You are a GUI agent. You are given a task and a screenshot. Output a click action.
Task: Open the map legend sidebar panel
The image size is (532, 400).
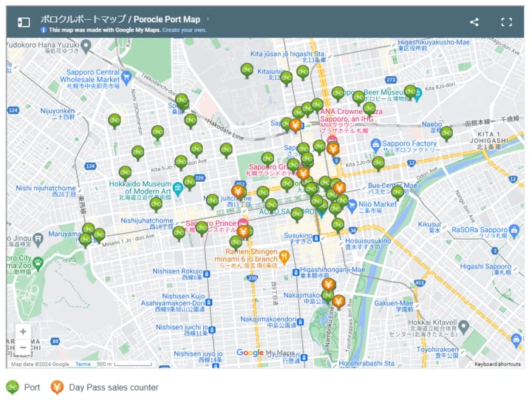coord(24,22)
